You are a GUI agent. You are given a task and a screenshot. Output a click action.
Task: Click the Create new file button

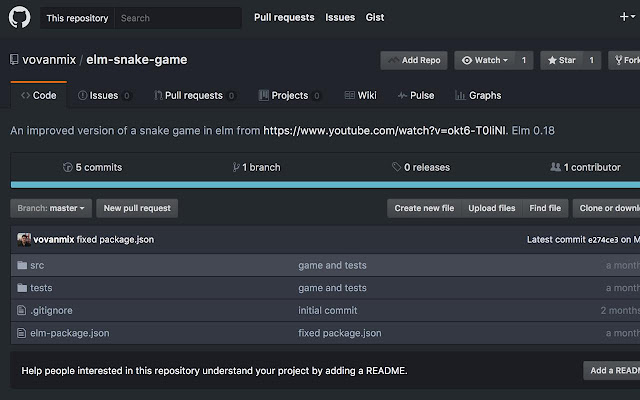424,208
